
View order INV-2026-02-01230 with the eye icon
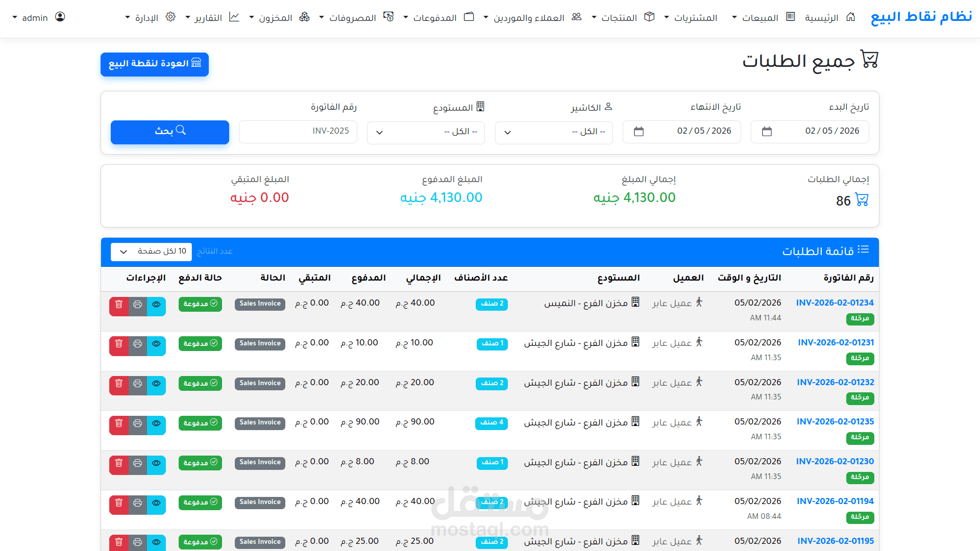156,463
